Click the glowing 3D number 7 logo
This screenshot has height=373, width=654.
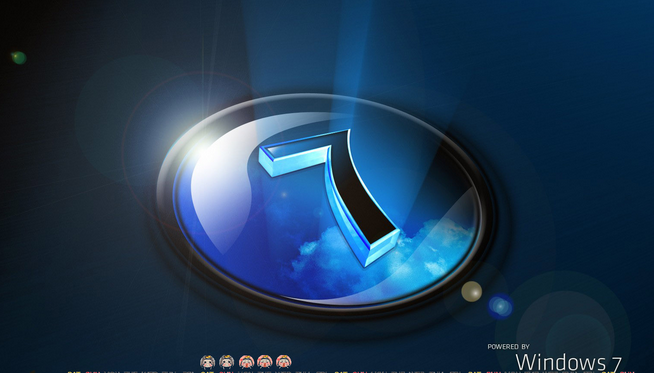click(x=330, y=197)
